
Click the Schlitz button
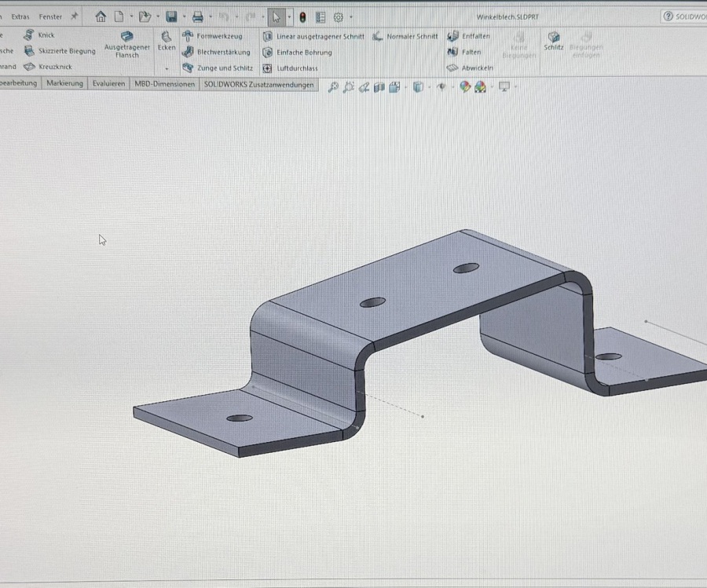click(x=554, y=42)
